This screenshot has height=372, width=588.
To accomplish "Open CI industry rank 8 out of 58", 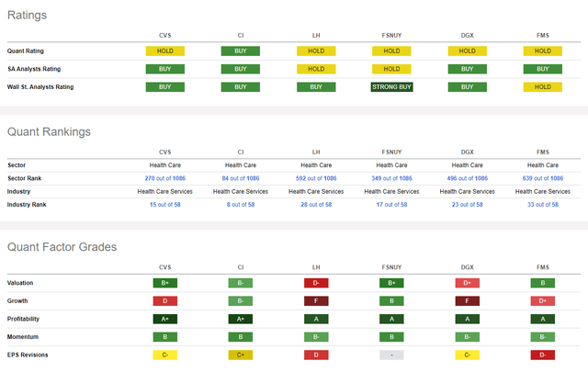I will [x=241, y=205].
